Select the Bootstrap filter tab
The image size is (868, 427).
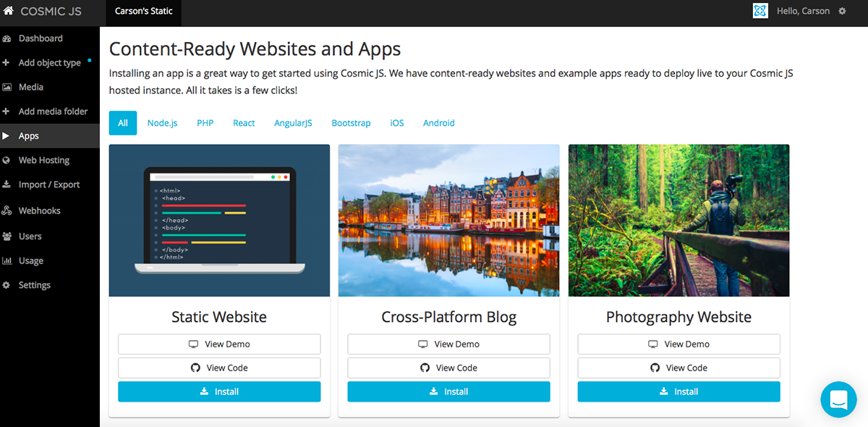pos(351,123)
